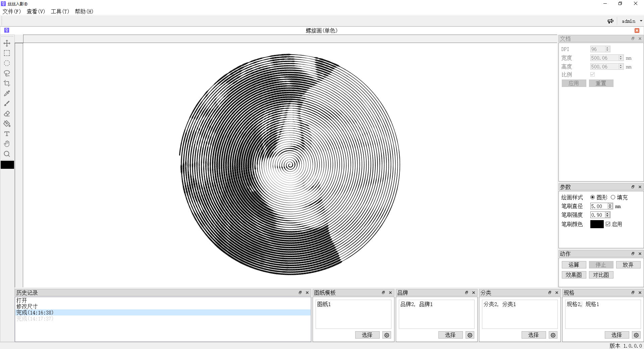Click the Text tool icon
This screenshot has width=644, height=349.
7,134
